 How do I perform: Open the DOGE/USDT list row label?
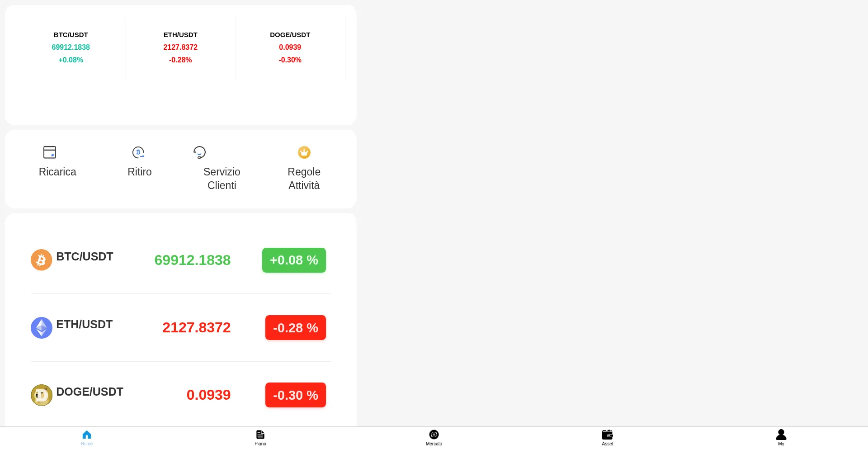pyautogui.click(x=90, y=392)
